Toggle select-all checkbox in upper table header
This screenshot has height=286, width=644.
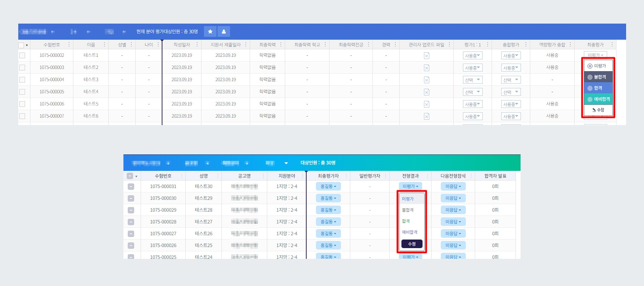pyautogui.click(x=21, y=45)
